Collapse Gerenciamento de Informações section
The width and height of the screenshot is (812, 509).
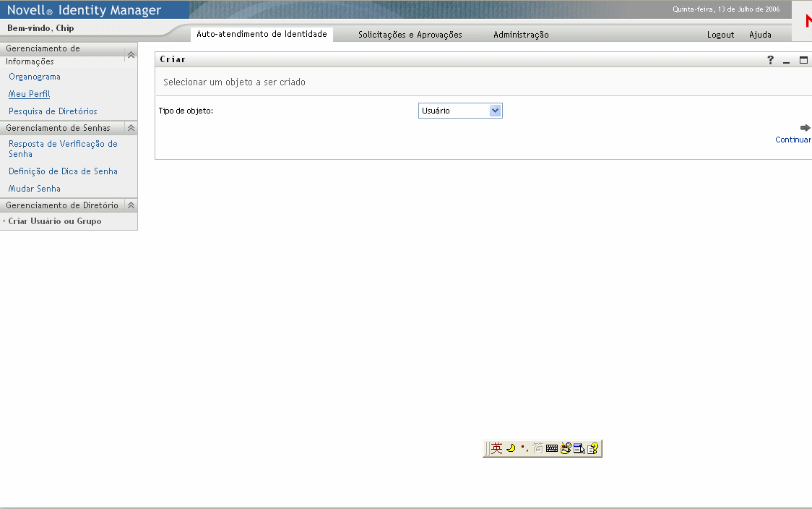click(x=131, y=55)
